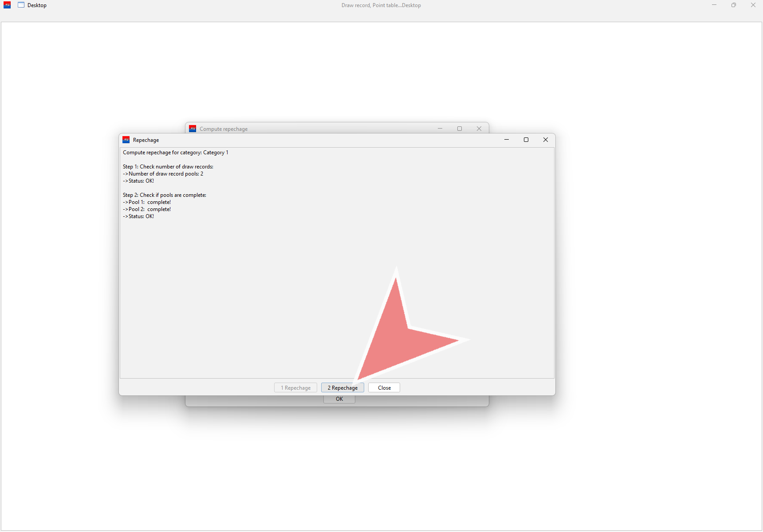Minimize the main application window
763x532 pixels.
point(714,5)
